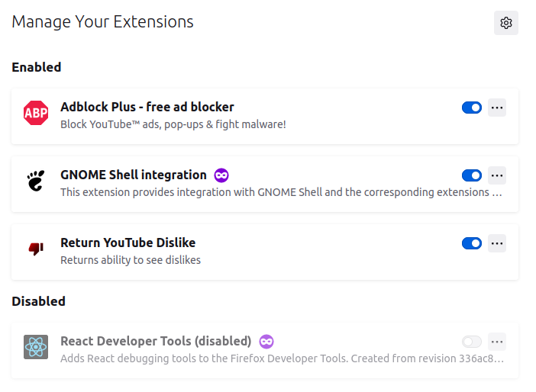The height and width of the screenshot is (392, 536).
Task: Turn off GNOME Shell integration toggle
Action: (472, 175)
